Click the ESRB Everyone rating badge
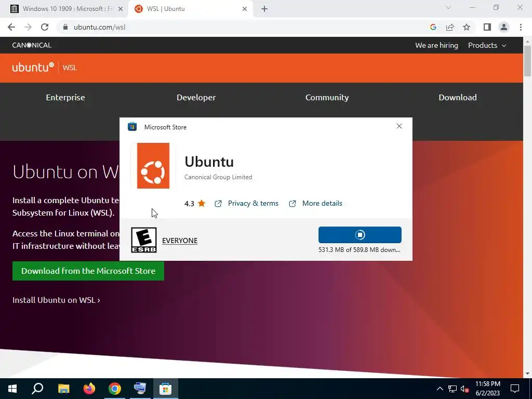The image size is (532, 399). 144,240
